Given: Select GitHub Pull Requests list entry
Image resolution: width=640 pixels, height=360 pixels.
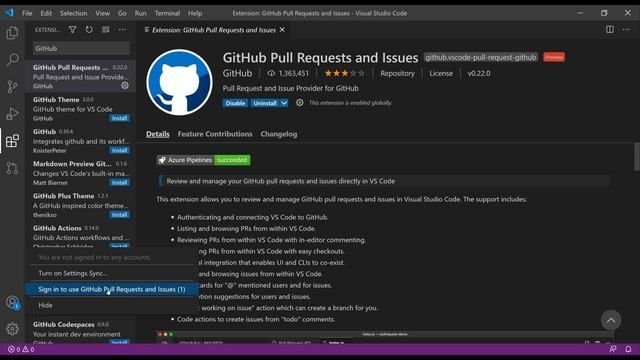Looking at the screenshot, I should click(80, 76).
